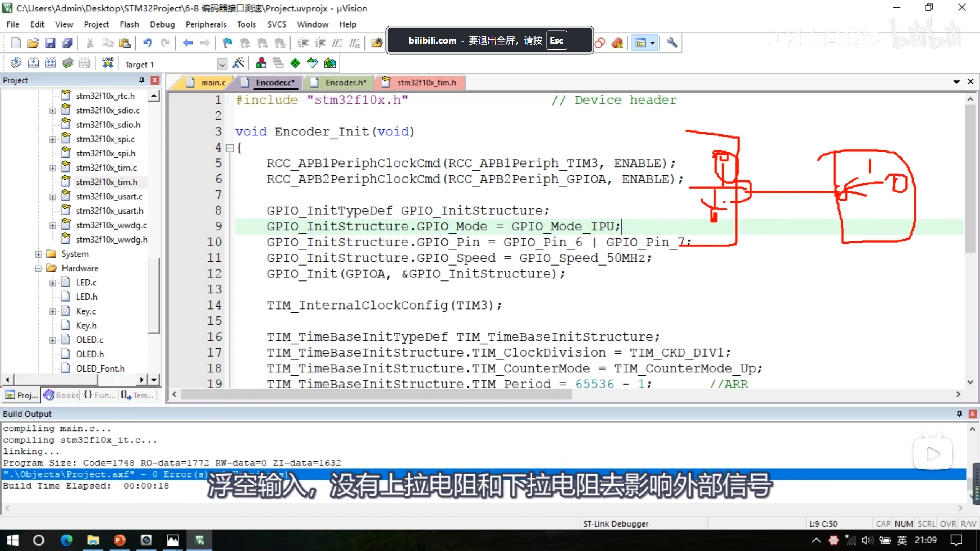The image size is (980, 551).
Task: Open Options for Target magic wand
Action: click(x=238, y=63)
